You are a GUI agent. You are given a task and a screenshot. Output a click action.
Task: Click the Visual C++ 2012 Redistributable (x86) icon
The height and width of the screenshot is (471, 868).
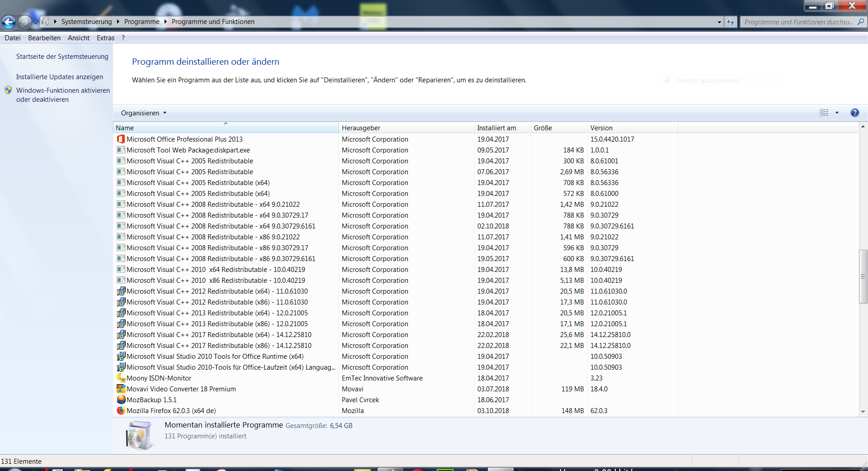click(x=121, y=302)
